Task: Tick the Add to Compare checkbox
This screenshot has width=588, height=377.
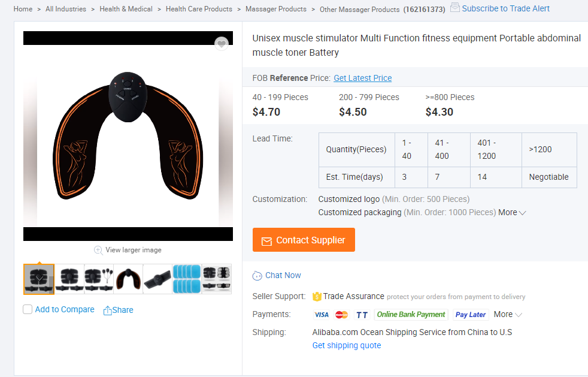Action: click(x=28, y=309)
